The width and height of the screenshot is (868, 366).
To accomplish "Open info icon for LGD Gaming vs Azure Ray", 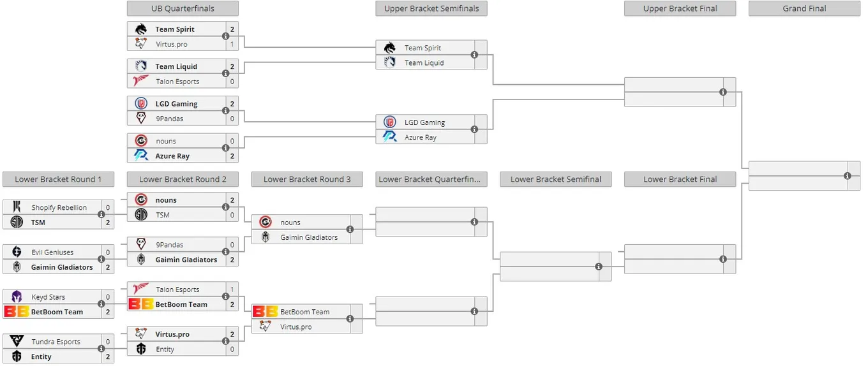I will 474,129.
